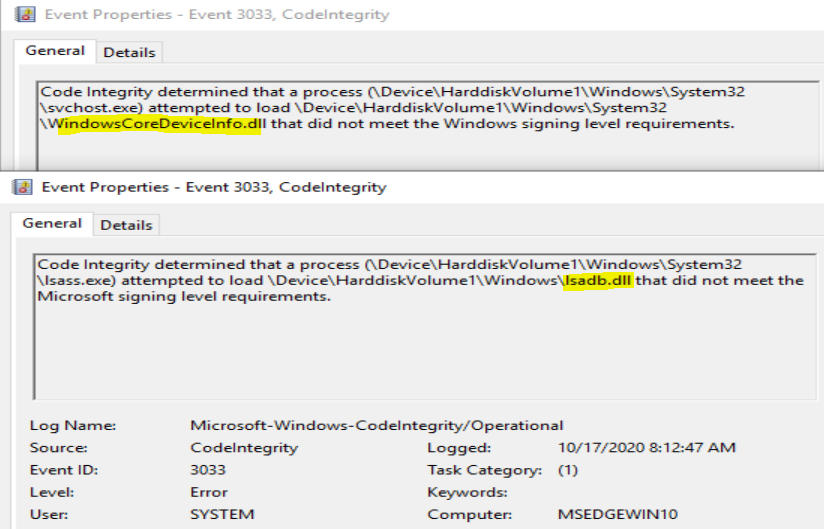Image resolution: width=824 pixels, height=529 pixels.
Task: Click 'Windows signing level requirements' text in upper box
Action: click(x=588, y=125)
